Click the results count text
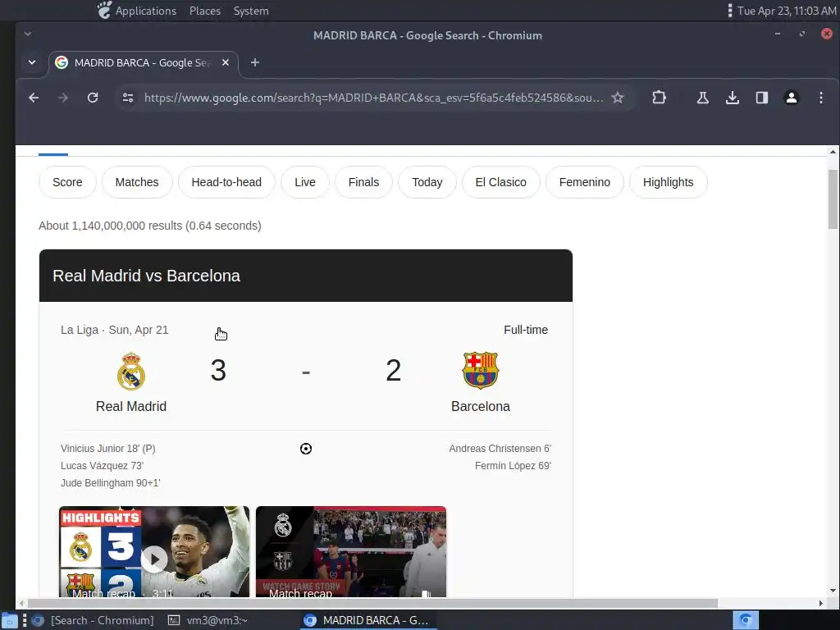840x630 pixels. pos(150,226)
